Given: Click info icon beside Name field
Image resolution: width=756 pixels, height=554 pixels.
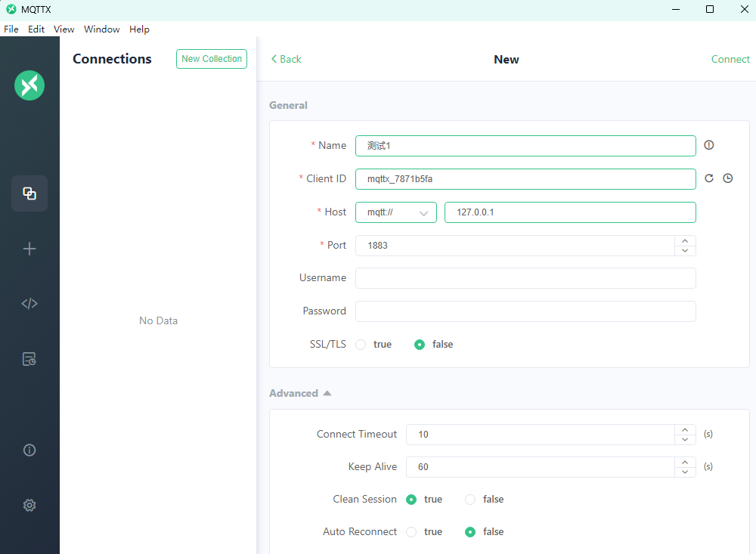Looking at the screenshot, I should click(x=709, y=145).
